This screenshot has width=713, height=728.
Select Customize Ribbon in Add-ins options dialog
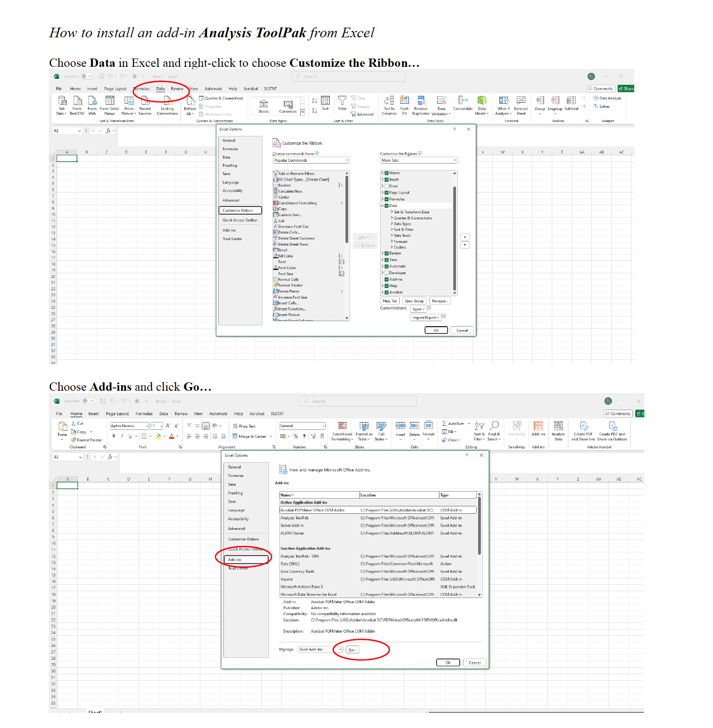point(243,539)
